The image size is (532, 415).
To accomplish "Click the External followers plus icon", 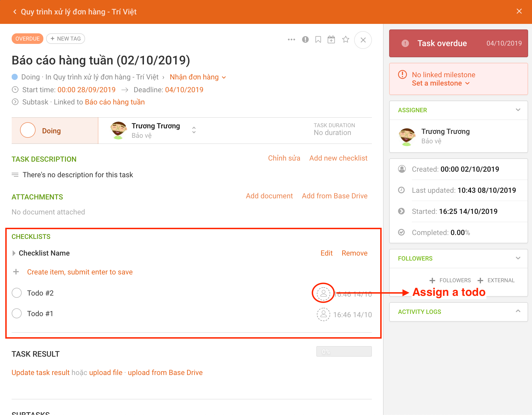I will click(480, 280).
